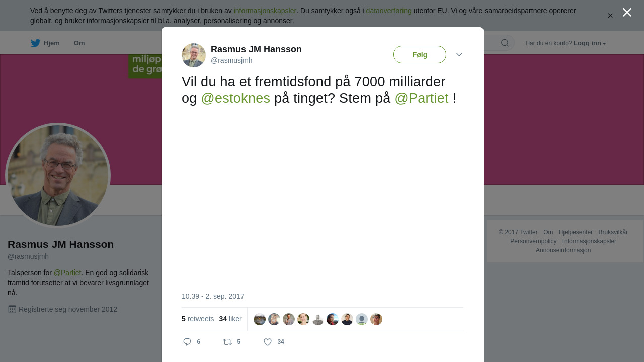Viewport: 644px width, 362px height.
Task: Like the tweet with heart icon
Action: tap(268, 342)
